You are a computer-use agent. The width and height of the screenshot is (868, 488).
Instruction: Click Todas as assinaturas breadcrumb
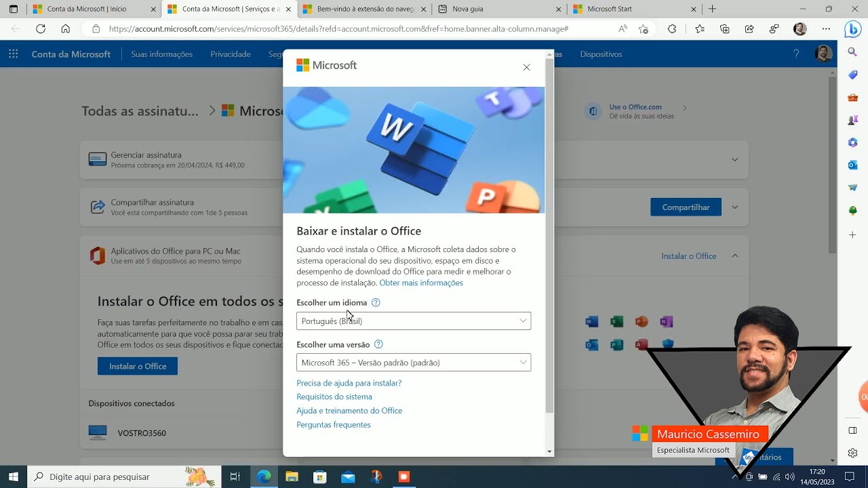[x=140, y=111]
